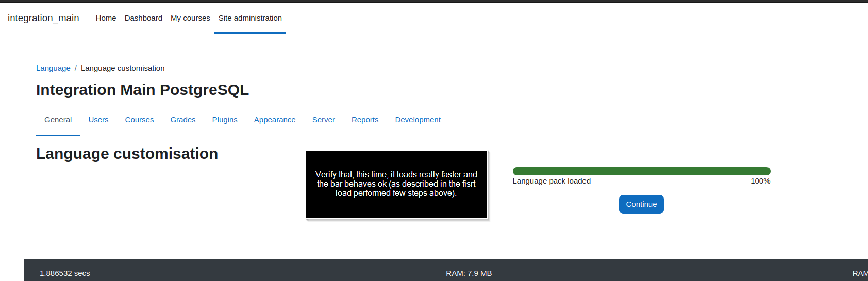Open the integration_main site home link
The width and height of the screenshot is (868, 281).
[x=43, y=18]
